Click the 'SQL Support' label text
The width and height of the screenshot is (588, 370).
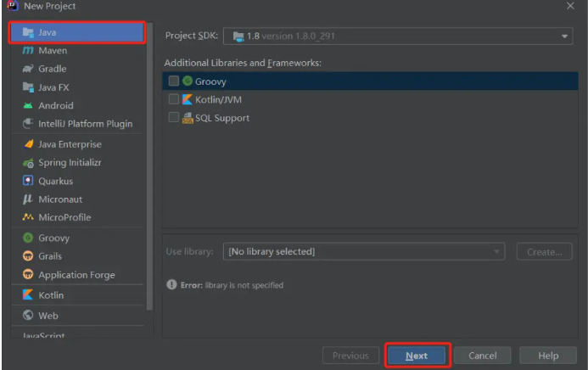[222, 118]
